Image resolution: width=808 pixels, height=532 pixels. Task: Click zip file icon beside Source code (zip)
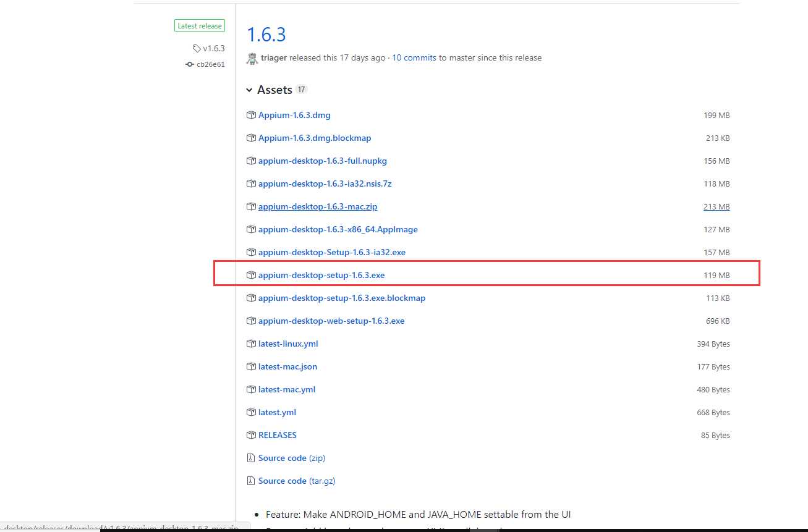251,458
